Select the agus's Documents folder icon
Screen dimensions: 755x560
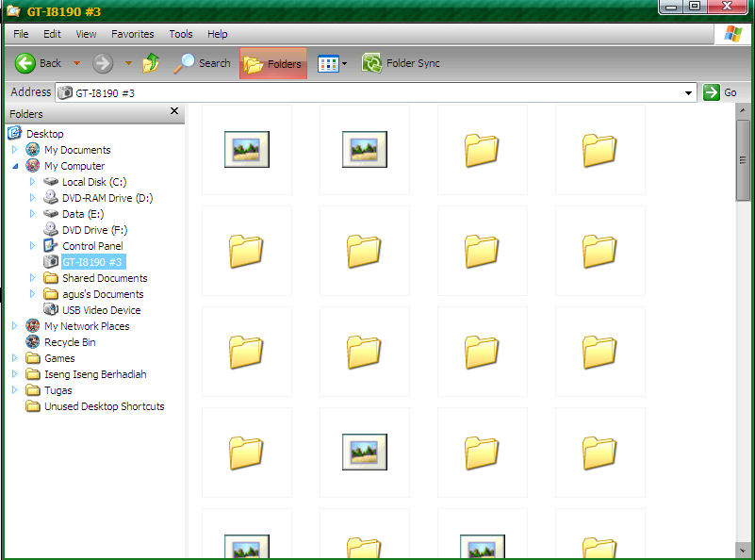[51, 294]
